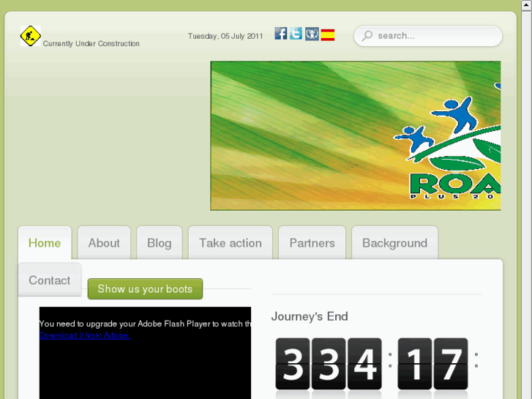Open the About tab
The height and width of the screenshot is (399, 532).
coord(104,243)
